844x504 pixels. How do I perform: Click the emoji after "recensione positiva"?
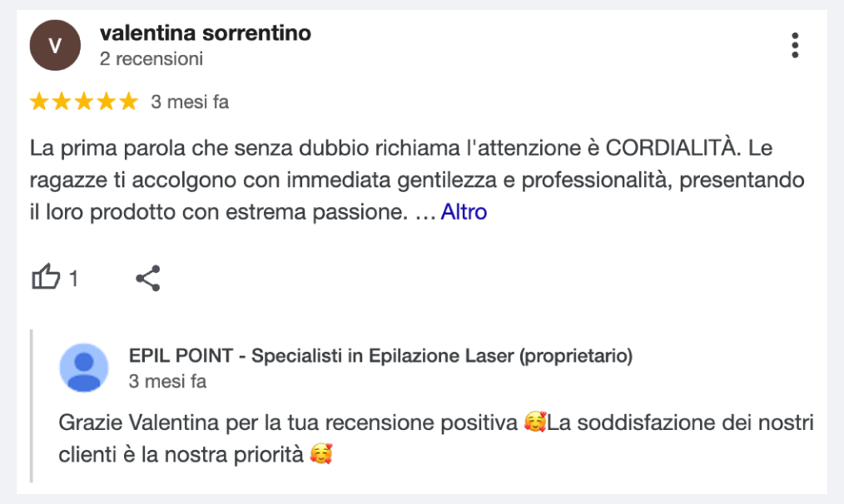pos(534,423)
